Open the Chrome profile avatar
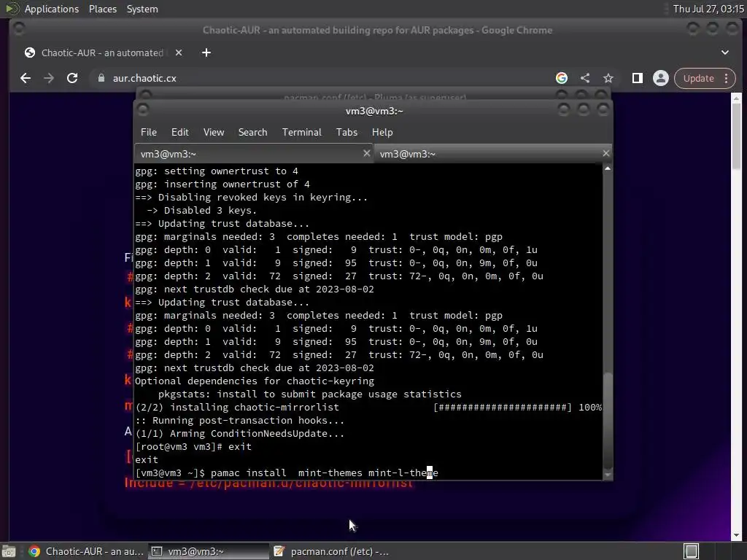Image resolution: width=747 pixels, height=560 pixels. pos(661,78)
